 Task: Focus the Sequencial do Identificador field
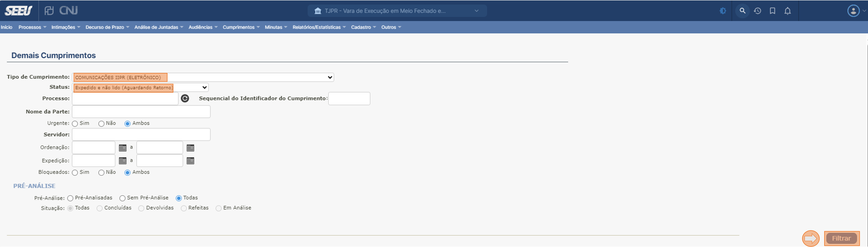349,99
